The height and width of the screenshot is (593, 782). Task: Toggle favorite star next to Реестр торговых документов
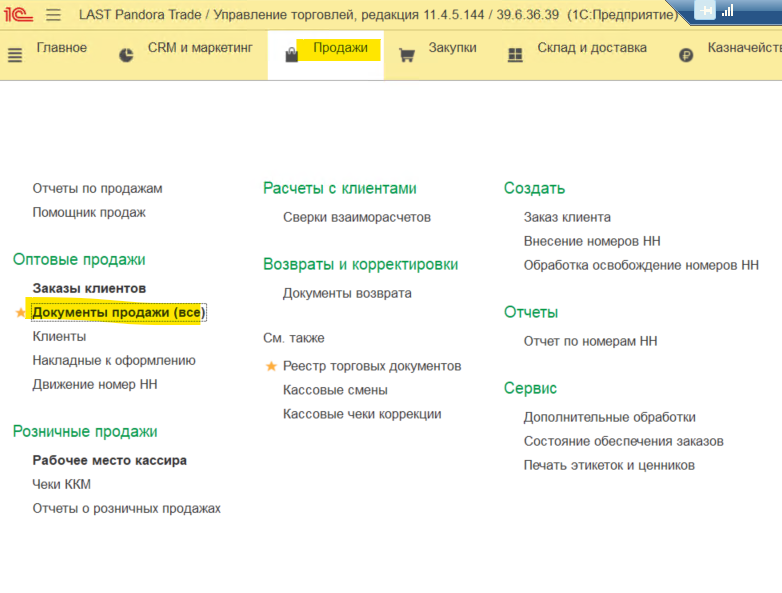pos(271,367)
